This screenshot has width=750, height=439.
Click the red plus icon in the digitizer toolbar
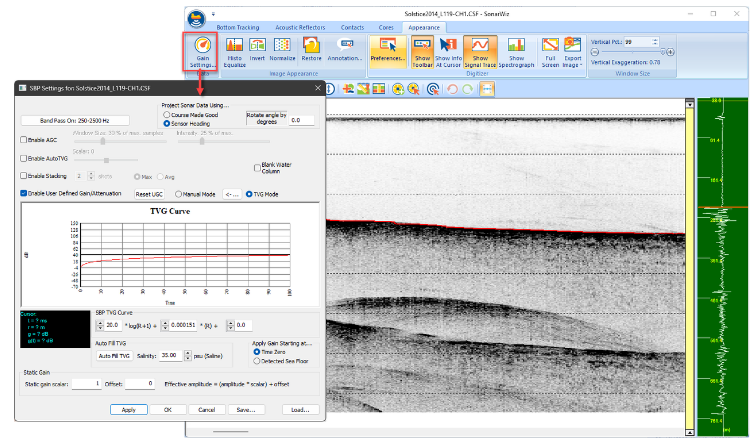coord(348,89)
